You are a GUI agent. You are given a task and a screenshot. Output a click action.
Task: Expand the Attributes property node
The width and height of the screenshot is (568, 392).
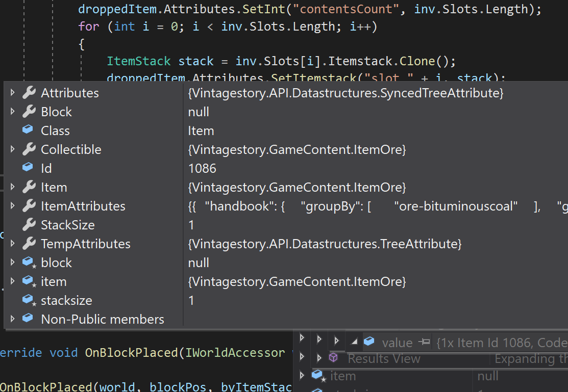(13, 93)
